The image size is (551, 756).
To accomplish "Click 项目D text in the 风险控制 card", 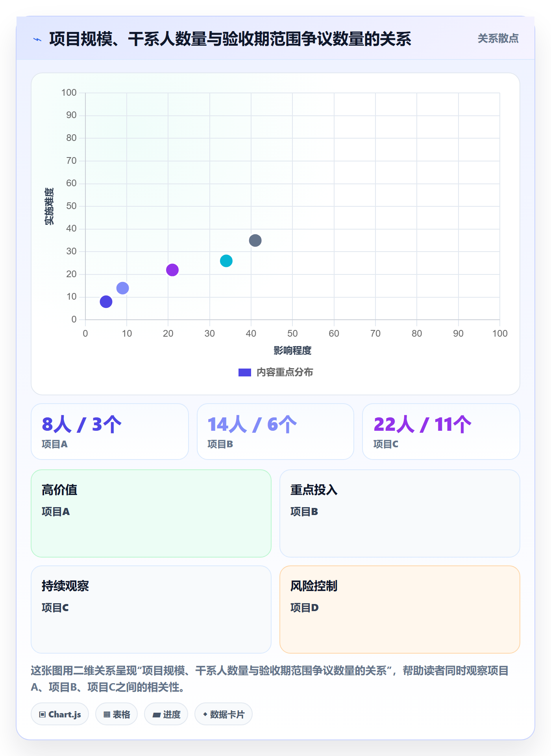I will click(305, 608).
